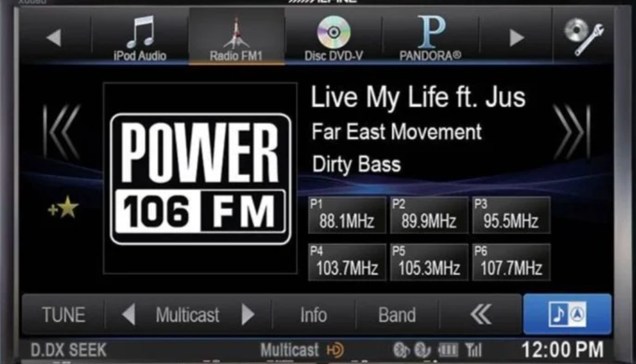Add station to favorites with the star icon
The image size is (636, 364).
pyautogui.click(x=63, y=208)
